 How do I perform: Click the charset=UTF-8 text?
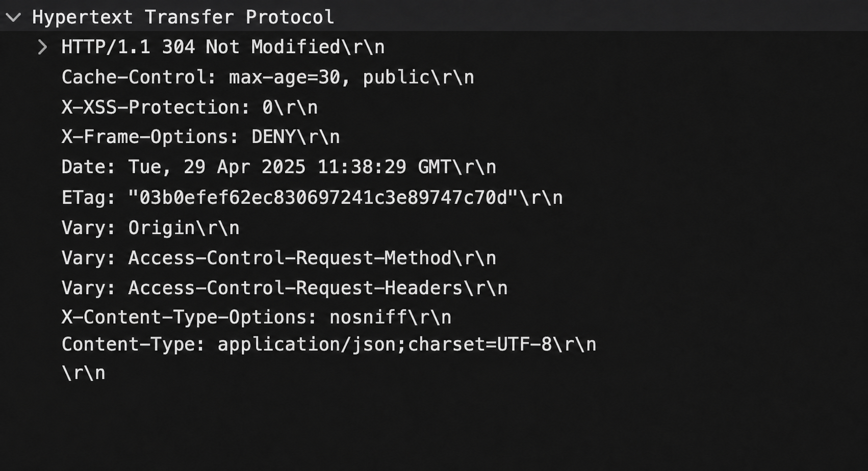coord(480,345)
